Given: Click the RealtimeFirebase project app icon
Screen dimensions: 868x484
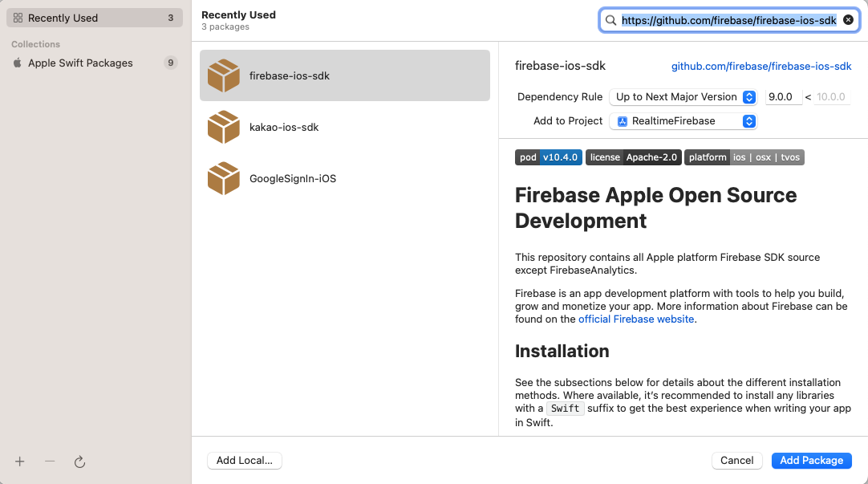Looking at the screenshot, I should [x=623, y=121].
